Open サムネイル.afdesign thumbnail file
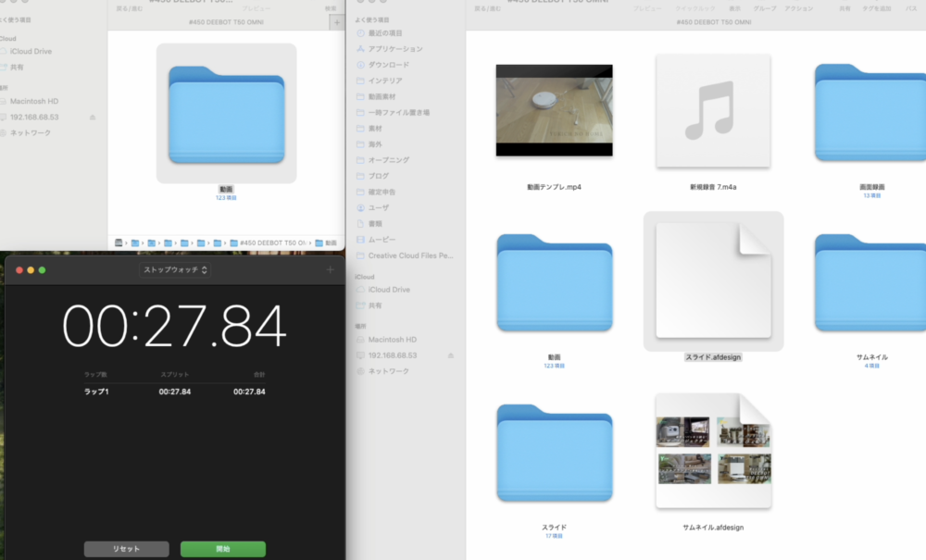 [712, 452]
